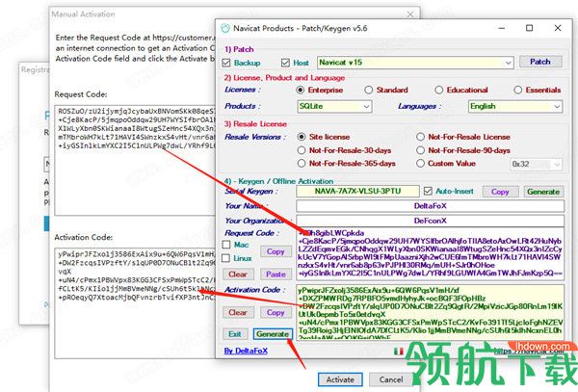Open the By DeltaFoX link
Screen dimensions: 578x392
tap(246, 351)
